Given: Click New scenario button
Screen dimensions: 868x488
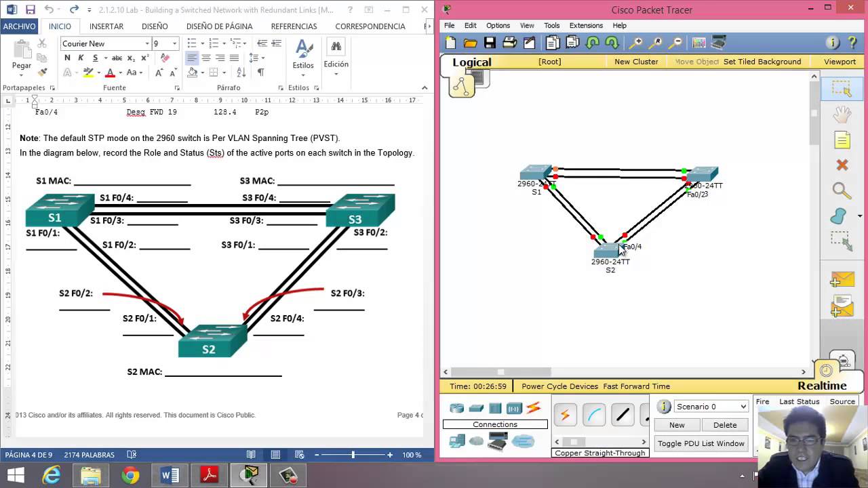Looking at the screenshot, I should 677,425.
